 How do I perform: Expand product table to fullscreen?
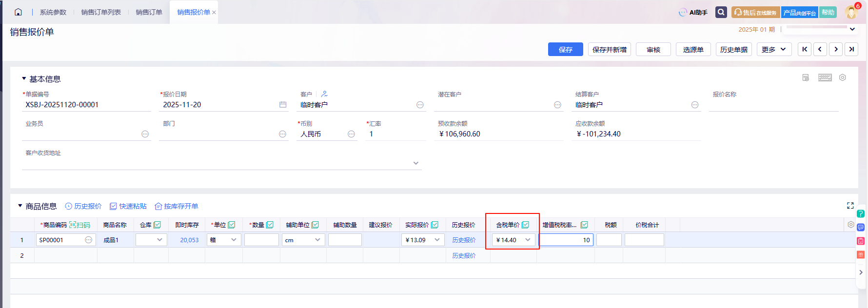[850, 206]
